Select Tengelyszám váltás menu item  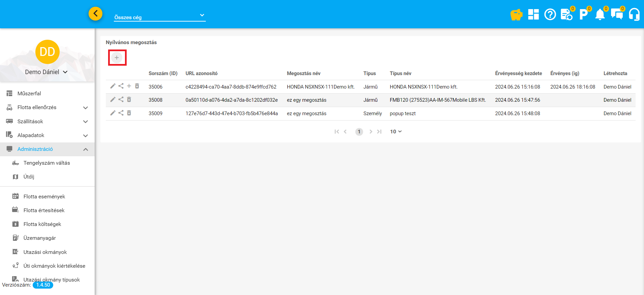(46, 163)
